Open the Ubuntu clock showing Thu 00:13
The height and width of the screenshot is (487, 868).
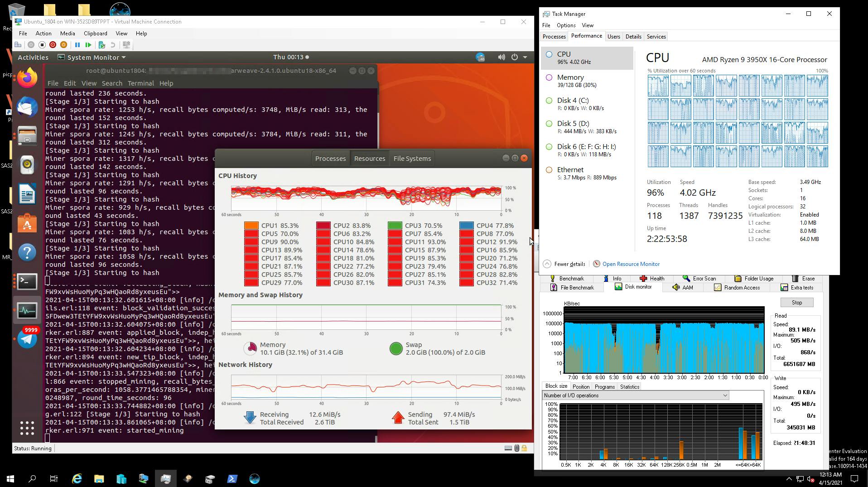click(x=290, y=57)
